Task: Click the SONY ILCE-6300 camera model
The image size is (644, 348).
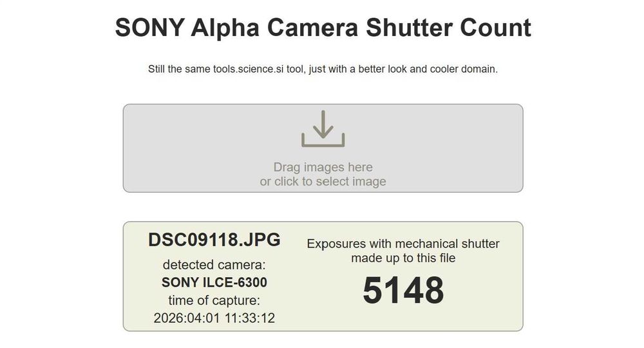Action: (214, 282)
